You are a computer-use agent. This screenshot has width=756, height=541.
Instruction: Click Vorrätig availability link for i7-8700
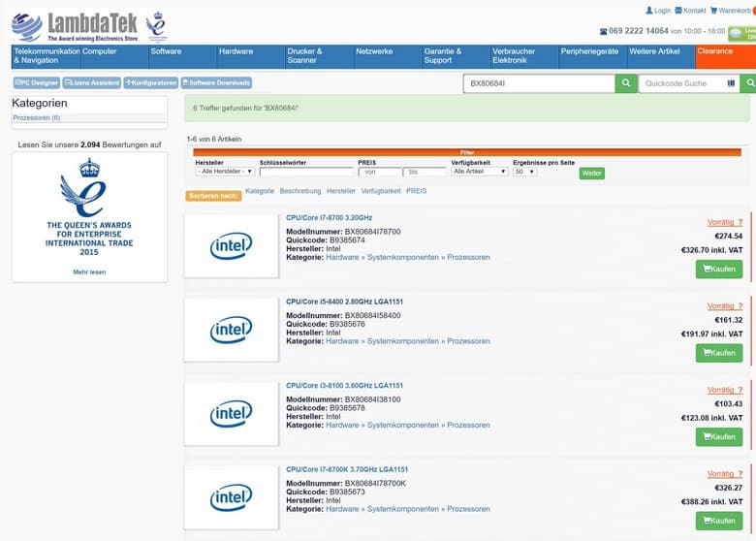[725, 222]
